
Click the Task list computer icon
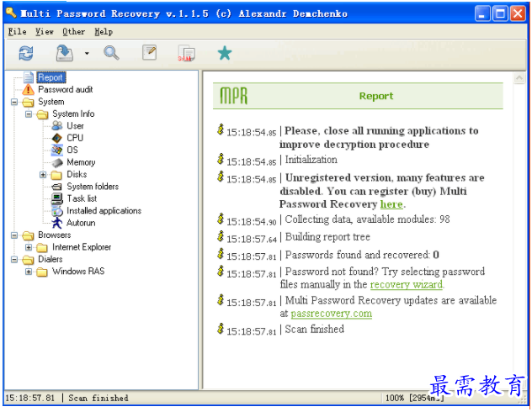[x=57, y=198]
